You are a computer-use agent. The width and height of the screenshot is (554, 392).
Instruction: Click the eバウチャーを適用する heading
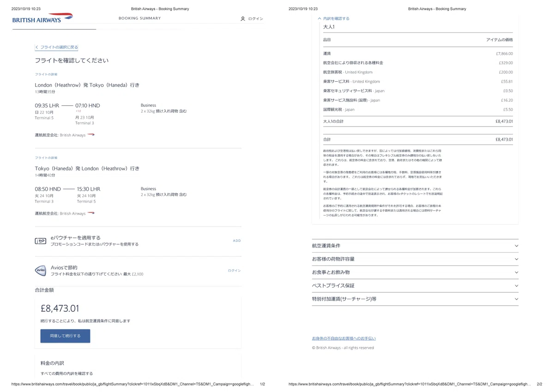tap(76, 238)
